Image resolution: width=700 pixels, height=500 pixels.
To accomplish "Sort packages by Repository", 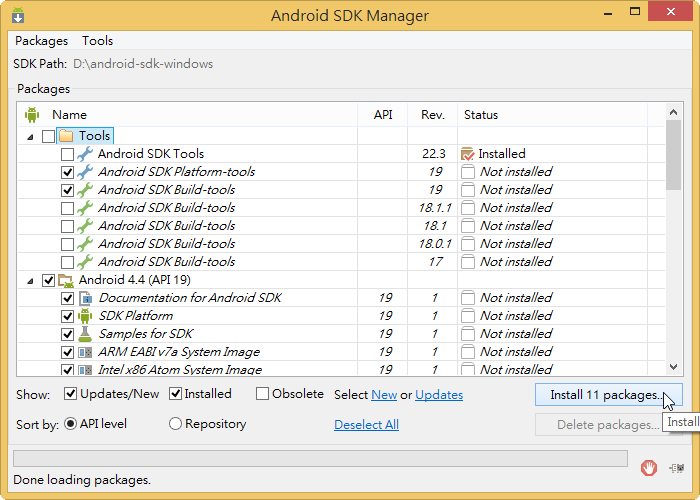I will point(175,424).
